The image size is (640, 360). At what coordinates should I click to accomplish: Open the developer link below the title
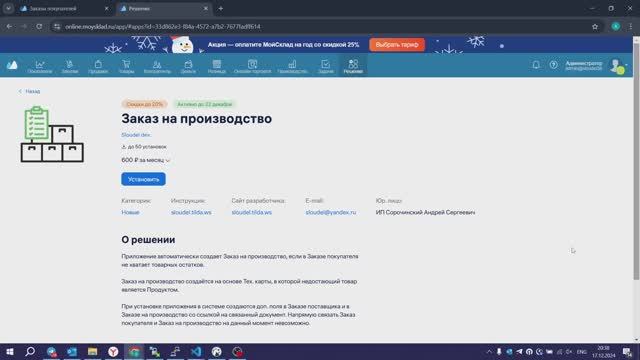136,135
